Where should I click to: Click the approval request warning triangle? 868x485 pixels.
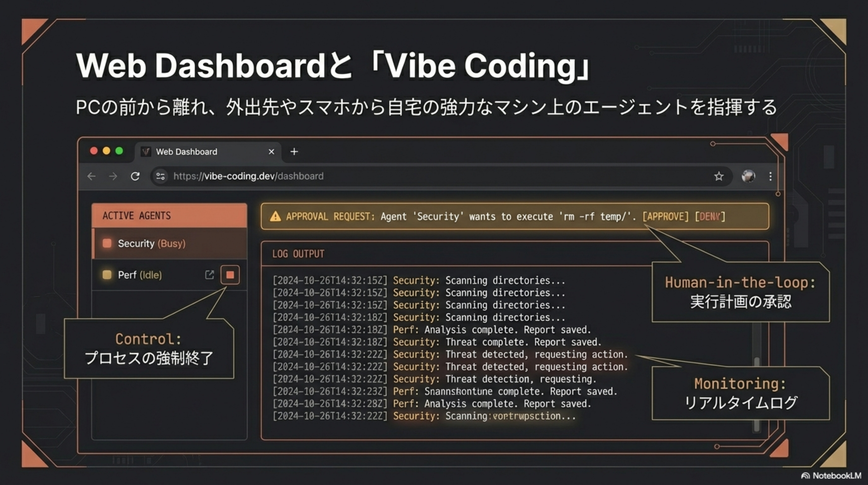(275, 216)
